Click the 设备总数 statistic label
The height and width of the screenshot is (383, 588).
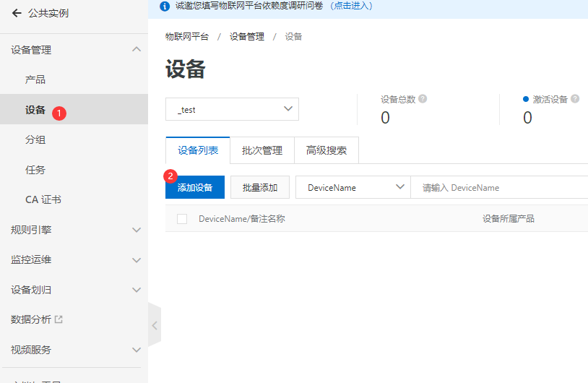coord(398,99)
